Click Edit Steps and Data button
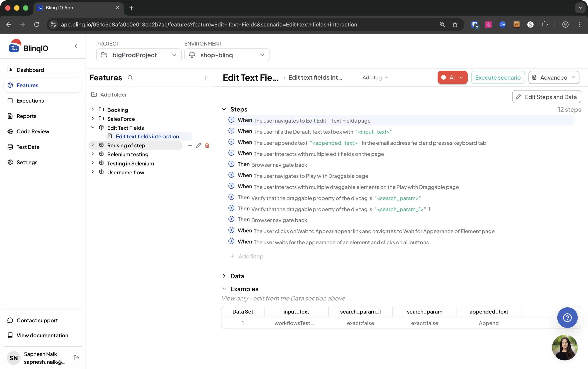This screenshot has height=369, width=588. (546, 97)
